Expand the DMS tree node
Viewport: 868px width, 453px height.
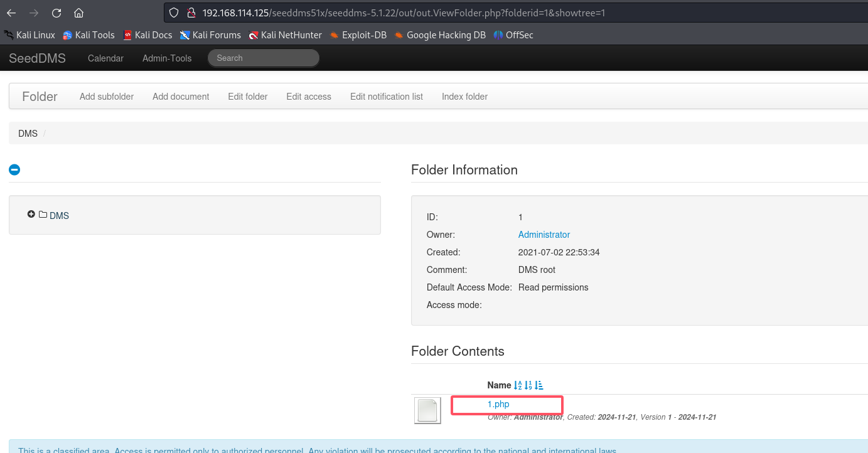[x=31, y=215]
